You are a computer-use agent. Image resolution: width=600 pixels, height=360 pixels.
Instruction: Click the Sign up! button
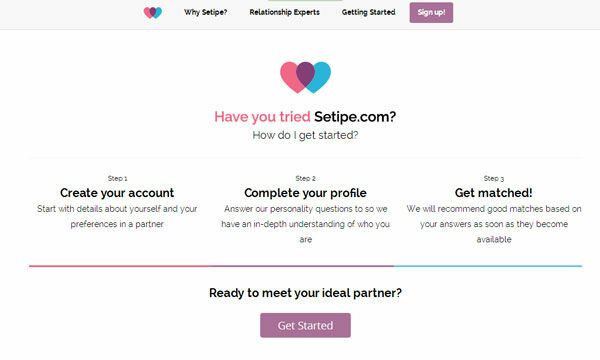pos(431,13)
